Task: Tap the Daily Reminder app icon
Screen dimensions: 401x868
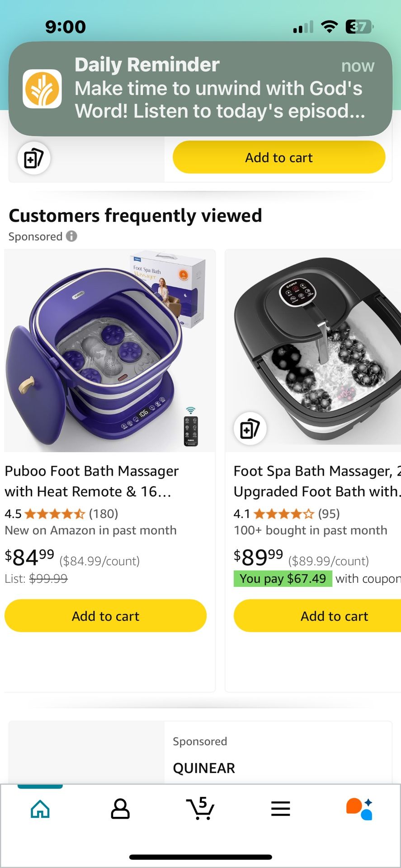Action: pyautogui.click(x=42, y=89)
